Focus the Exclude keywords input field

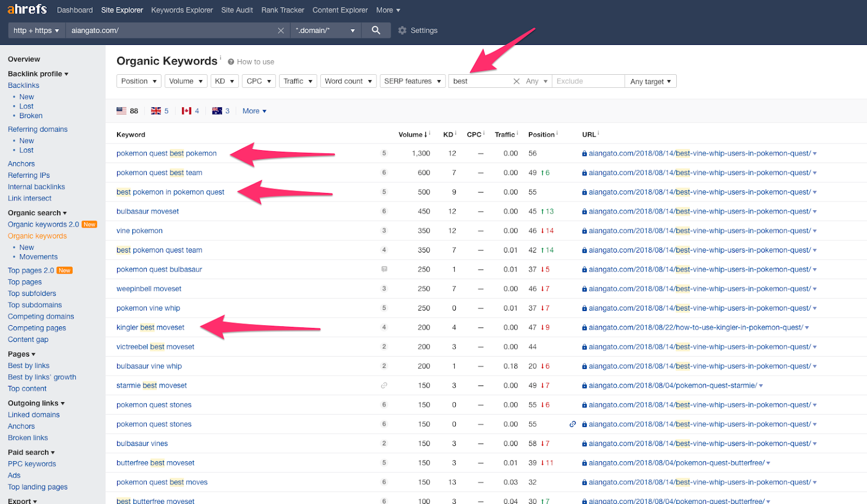tap(588, 81)
